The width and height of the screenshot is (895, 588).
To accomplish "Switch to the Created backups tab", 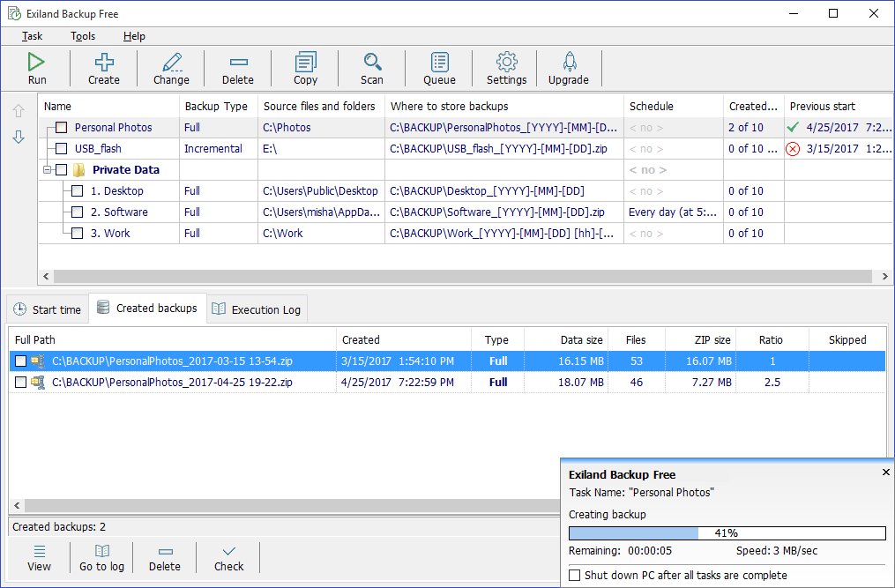I will tap(148, 309).
